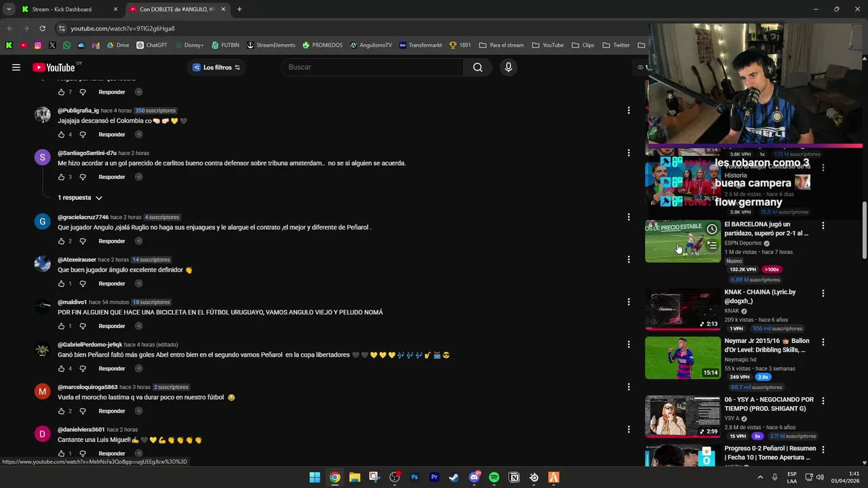Switch to Stream - Kick Dashboard tab
The width and height of the screenshot is (868, 488).
pyautogui.click(x=68, y=9)
